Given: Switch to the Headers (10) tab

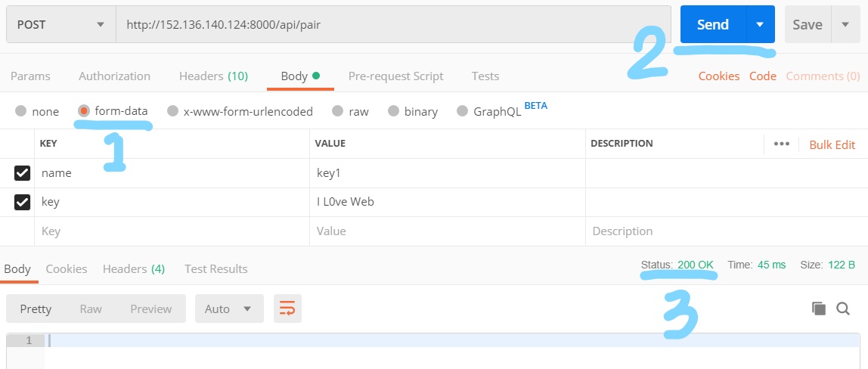Looking at the screenshot, I should coord(213,76).
